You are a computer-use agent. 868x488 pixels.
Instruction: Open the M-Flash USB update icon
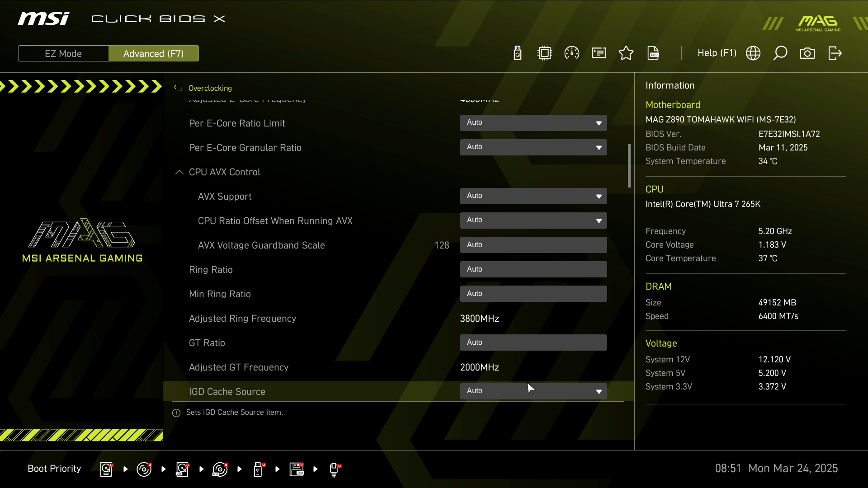518,53
